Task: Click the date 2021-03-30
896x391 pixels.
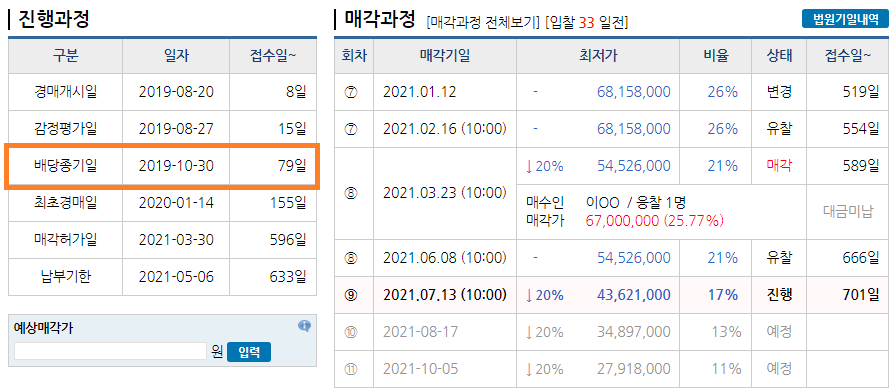Action: (x=176, y=240)
